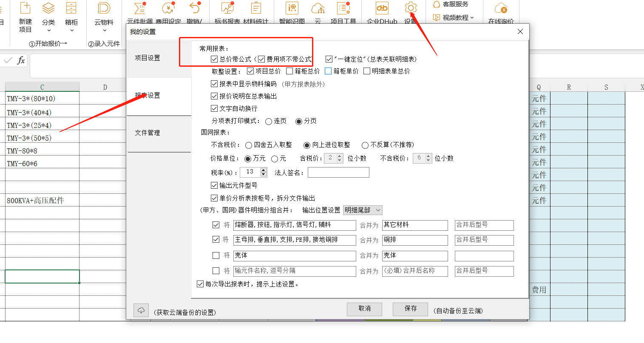
Task: Toggle 每次导出报表时提示 checkbox
Action: [x=200, y=284]
